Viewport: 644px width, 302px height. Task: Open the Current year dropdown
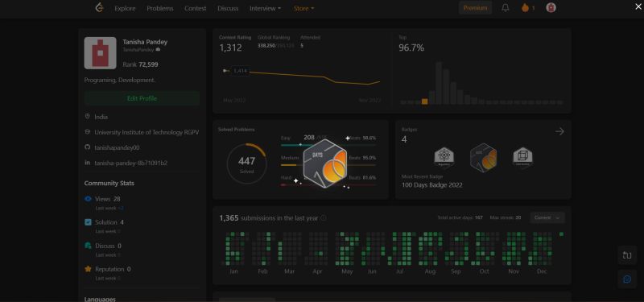[x=547, y=217]
